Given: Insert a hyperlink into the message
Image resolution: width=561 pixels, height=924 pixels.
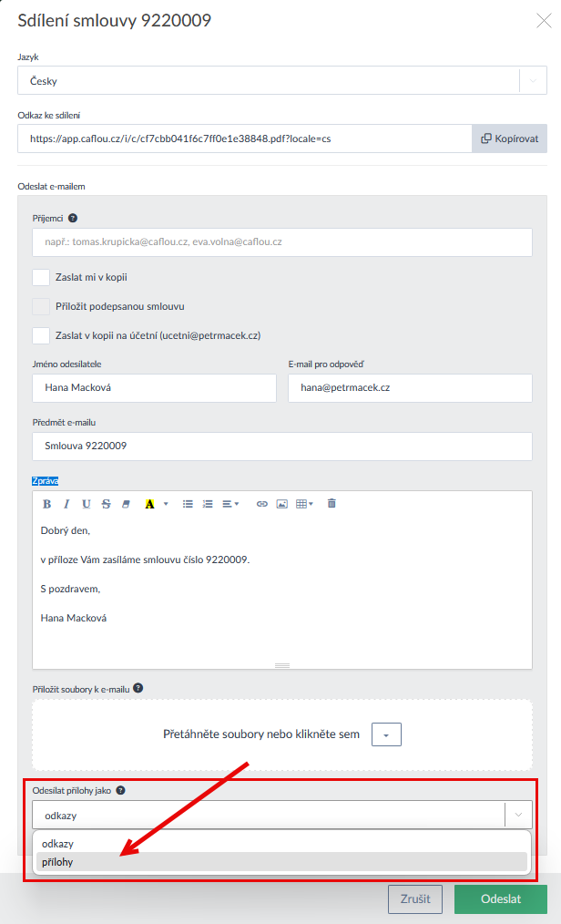Looking at the screenshot, I should coord(262,504).
